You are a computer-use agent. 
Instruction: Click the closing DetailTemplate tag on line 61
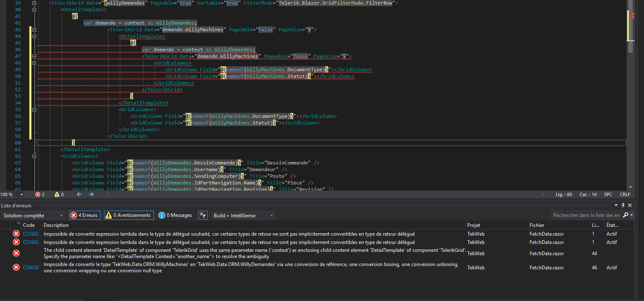click(85, 149)
